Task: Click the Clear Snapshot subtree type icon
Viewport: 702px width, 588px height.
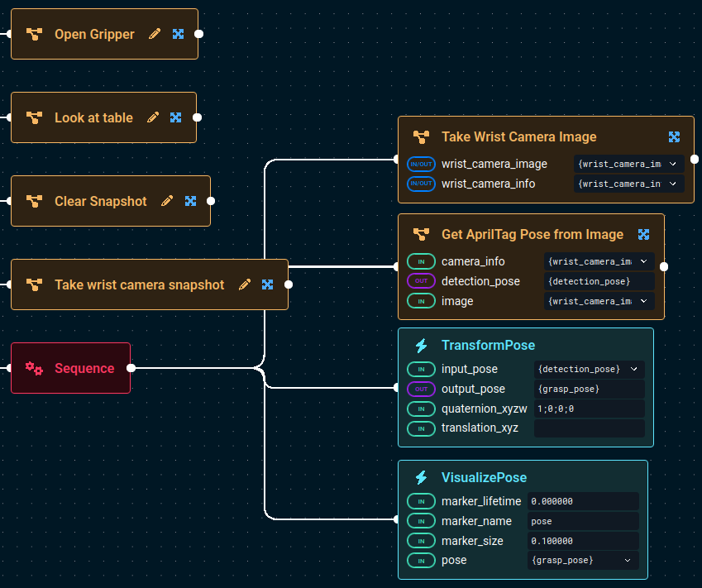Action: click(x=35, y=201)
